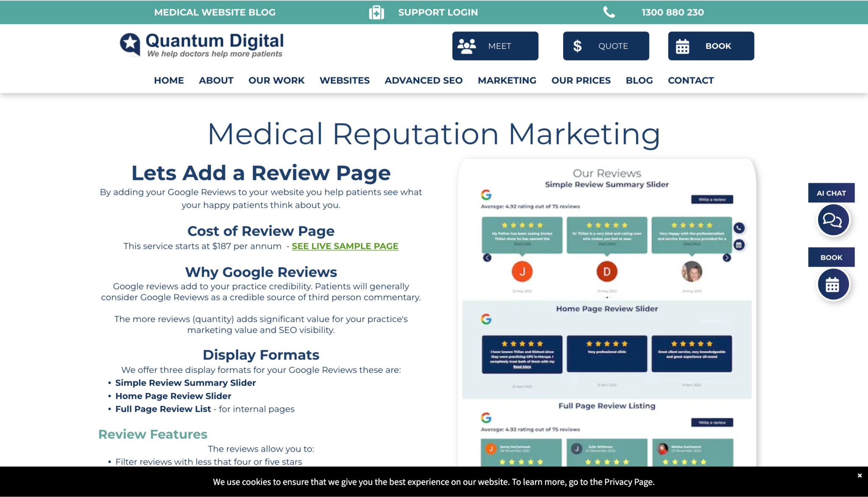This screenshot has width=868, height=497.
Task: Follow the See Live Sample Page link
Action: pos(345,246)
